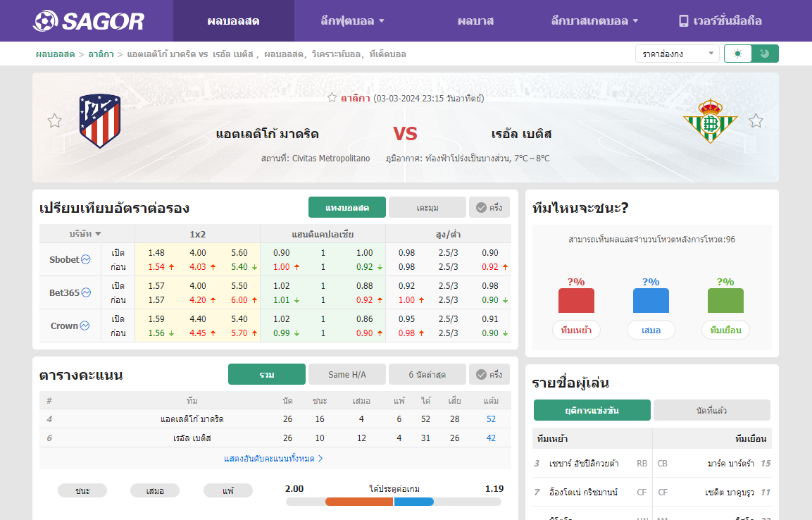Select เตะมุม odds tab
This screenshot has width=812, height=520.
[x=427, y=208]
